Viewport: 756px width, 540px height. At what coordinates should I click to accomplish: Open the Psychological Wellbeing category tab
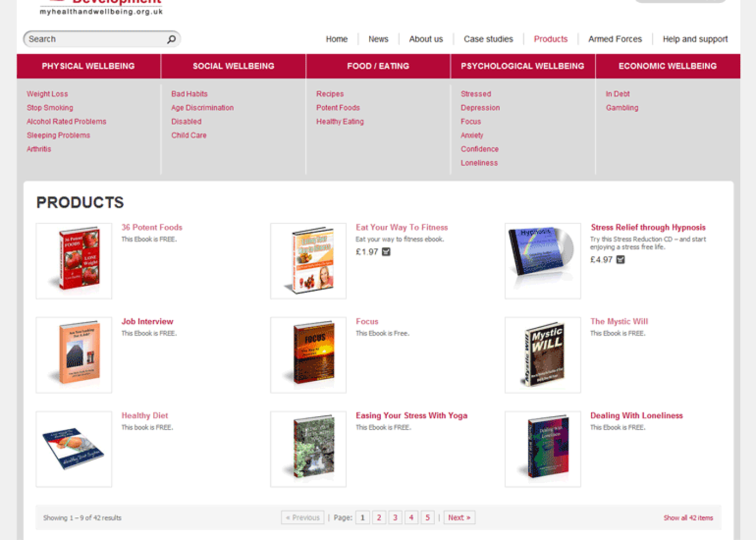point(522,66)
